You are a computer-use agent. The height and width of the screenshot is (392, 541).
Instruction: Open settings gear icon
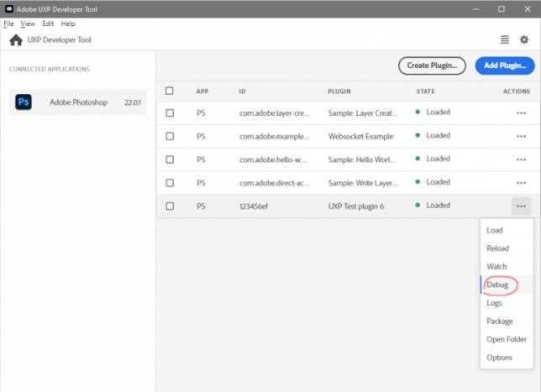click(x=524, y=39)
